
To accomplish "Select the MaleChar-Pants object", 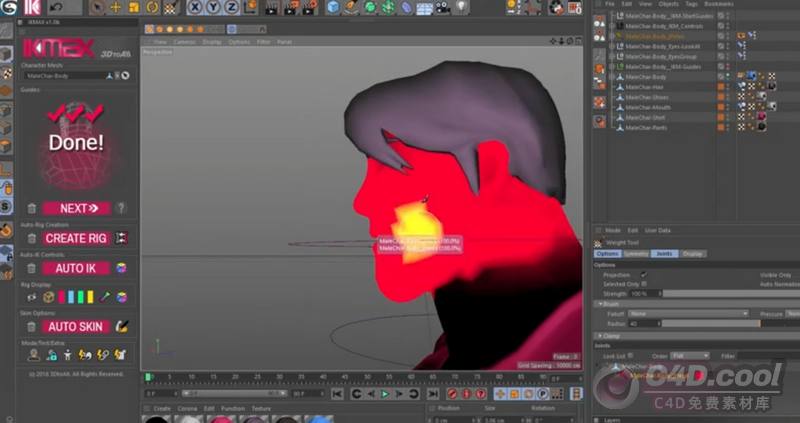I will click(x=646, y=128).
